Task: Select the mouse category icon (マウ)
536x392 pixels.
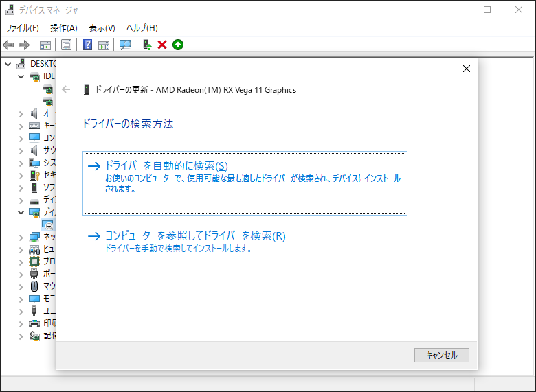Action: tap(34, 286)
